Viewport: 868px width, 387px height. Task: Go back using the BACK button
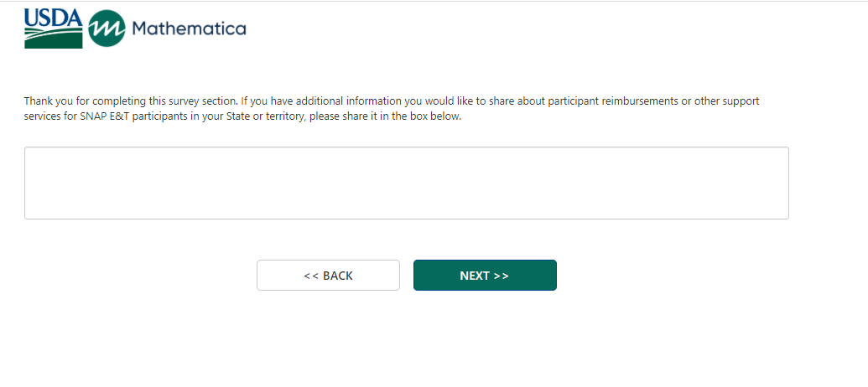pos(328,276)
